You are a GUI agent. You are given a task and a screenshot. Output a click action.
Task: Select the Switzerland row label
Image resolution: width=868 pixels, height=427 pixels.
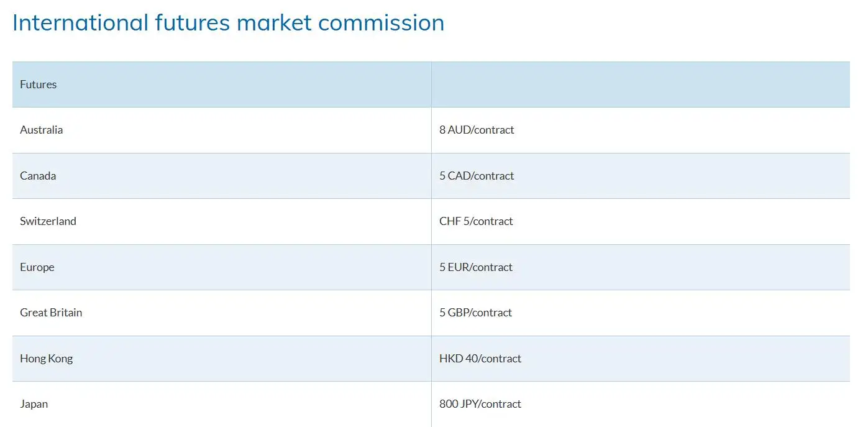click(48, 221)
